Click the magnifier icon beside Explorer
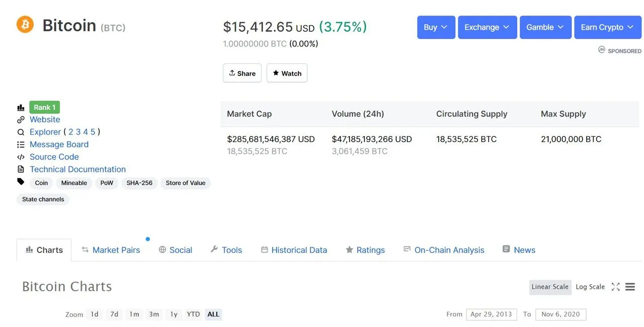Image resolution: width=644 pixels, height=327 pixels. click(21, 132)
